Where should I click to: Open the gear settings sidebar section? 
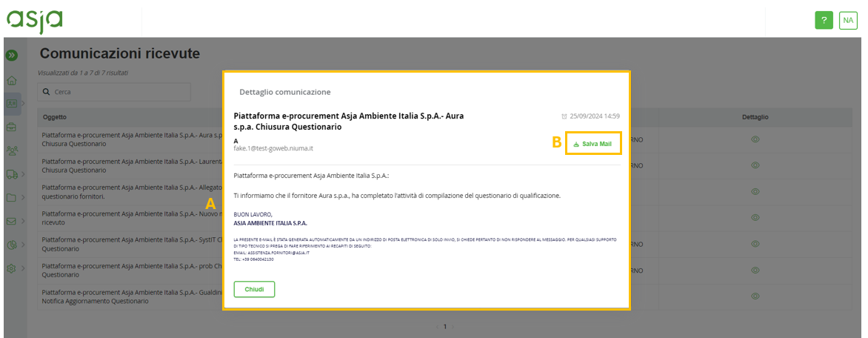pyautogui.click(x=12, y=268)
